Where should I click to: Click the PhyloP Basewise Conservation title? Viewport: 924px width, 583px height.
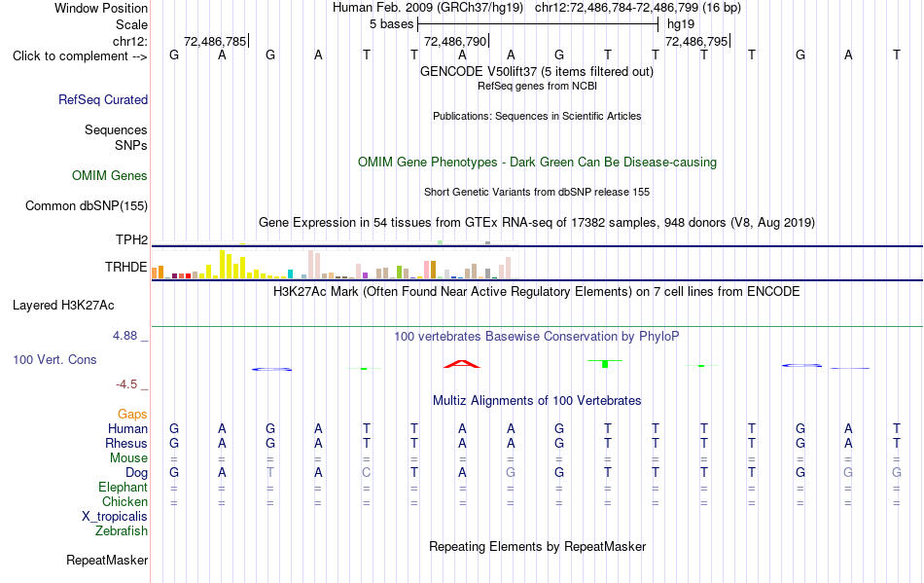tap(537, 337)
